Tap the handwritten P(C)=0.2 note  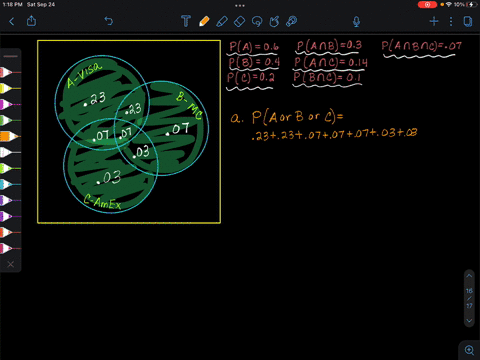(251, 78)
